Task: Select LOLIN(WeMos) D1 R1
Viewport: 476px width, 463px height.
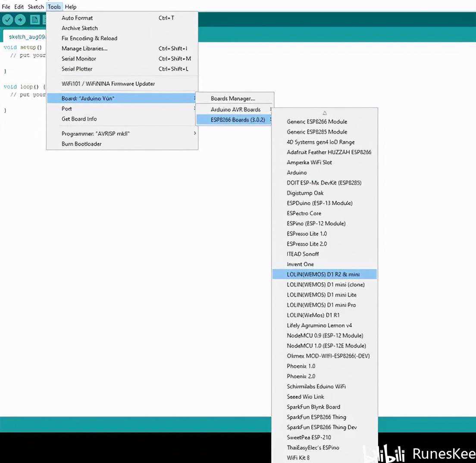Action: pos(325,315)
